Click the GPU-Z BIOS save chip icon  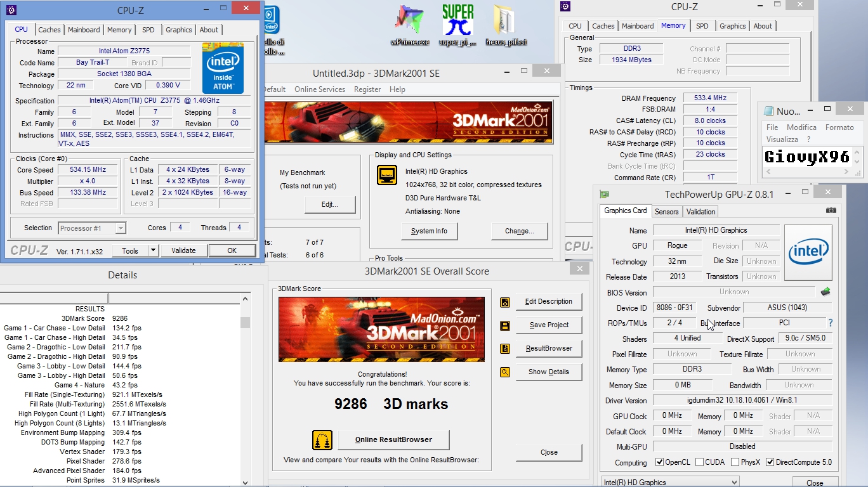tap(825, 292)
